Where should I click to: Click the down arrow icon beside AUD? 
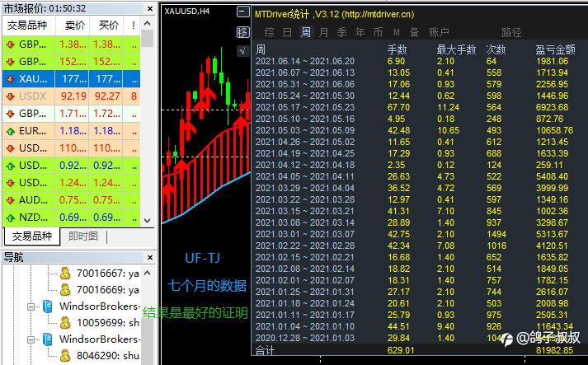tap(10, 200)
